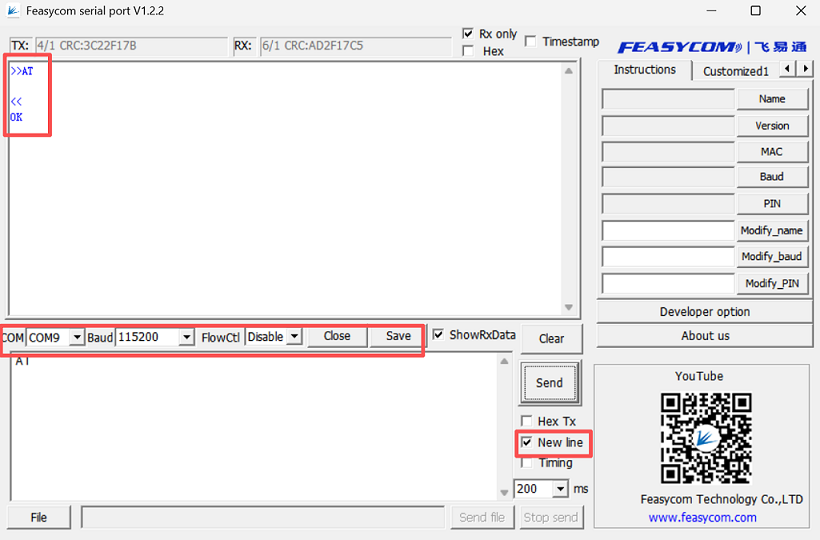
Task: Select the Instructions tab
Action: [644, 70]
